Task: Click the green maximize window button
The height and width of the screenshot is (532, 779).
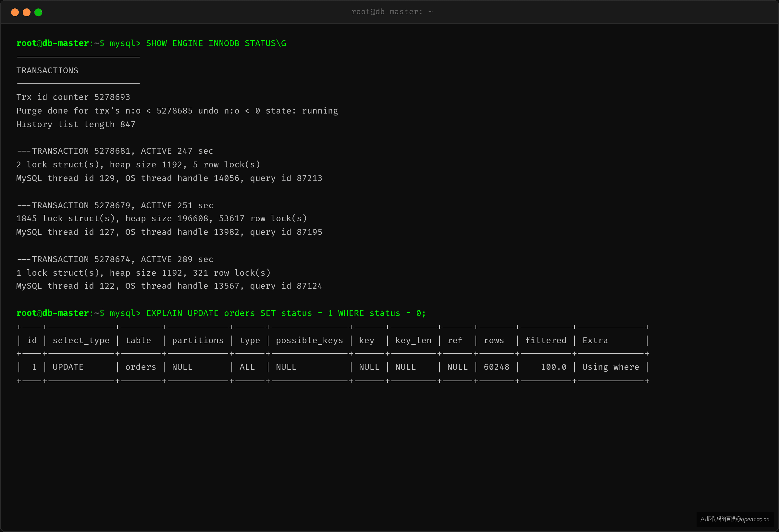Action: pyautogui.click(x=38, y=12)
